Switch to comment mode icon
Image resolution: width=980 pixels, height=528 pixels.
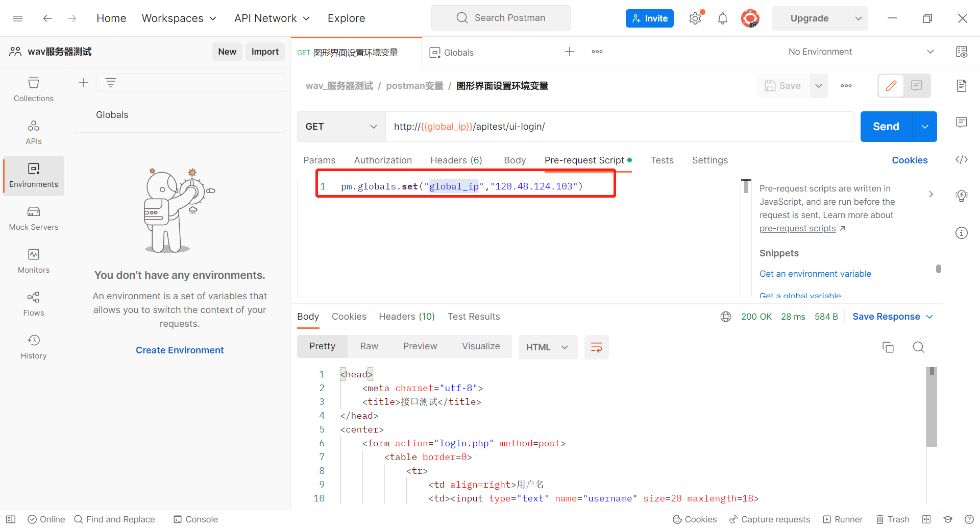coord(917,86)
